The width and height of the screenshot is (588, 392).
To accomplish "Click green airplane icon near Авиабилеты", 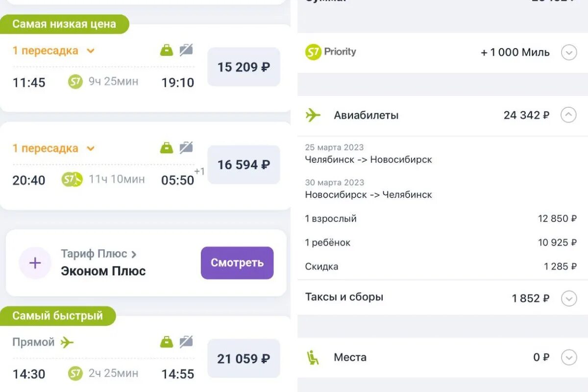I will pyautogui.click(x=313, y=115).
